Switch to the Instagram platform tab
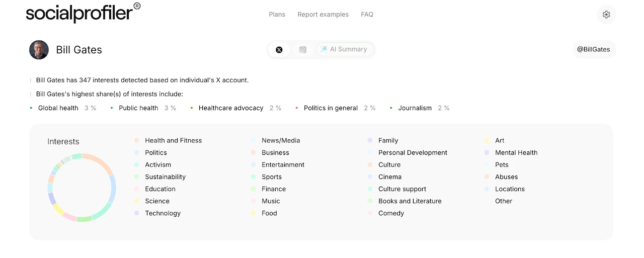Screen dimensions: 644x258 303,50
